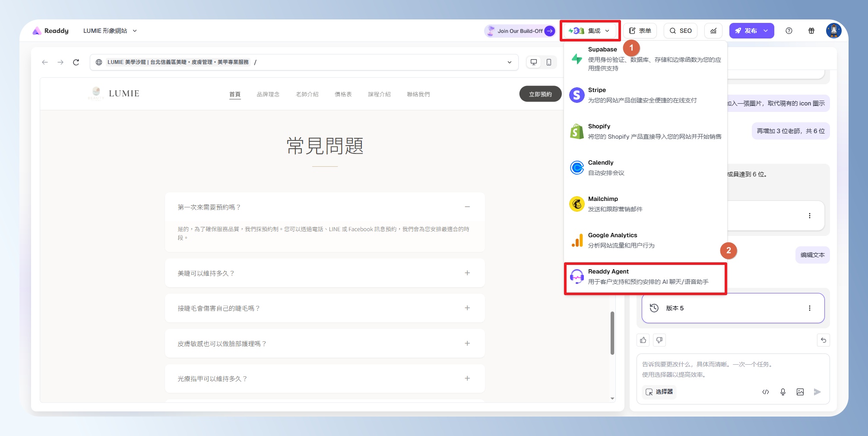This screenshot has height=436, width=868.
Task: Activate microphone voice input
Action: pos(783,392)
